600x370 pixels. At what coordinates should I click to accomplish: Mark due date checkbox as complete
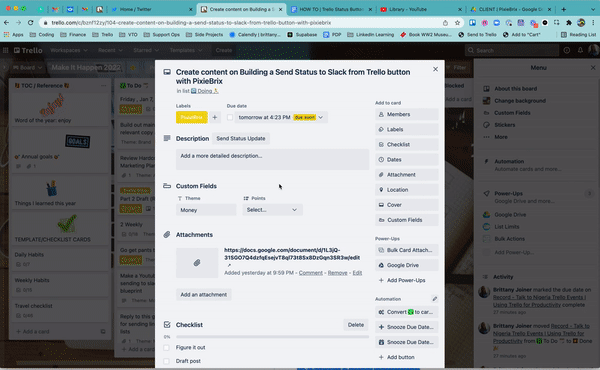[x=230, y=117]
